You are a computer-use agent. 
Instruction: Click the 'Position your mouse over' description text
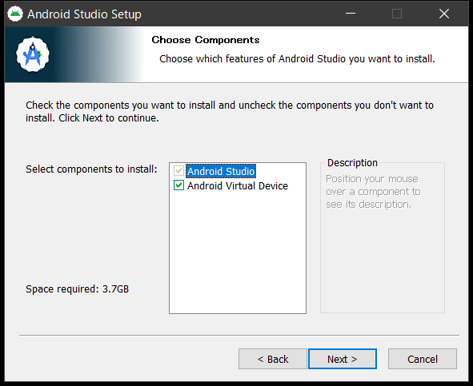(x=373, y=191)
